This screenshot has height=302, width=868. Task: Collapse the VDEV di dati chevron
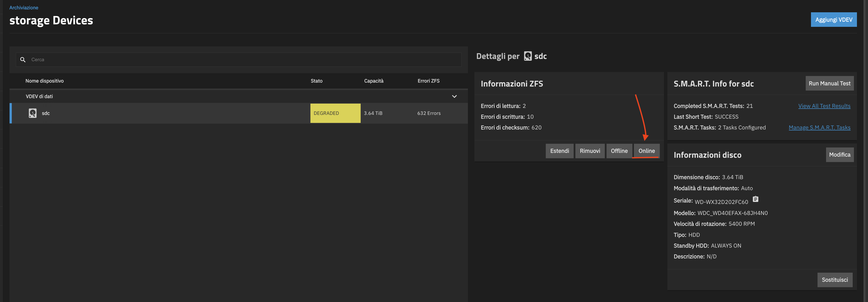454,96
